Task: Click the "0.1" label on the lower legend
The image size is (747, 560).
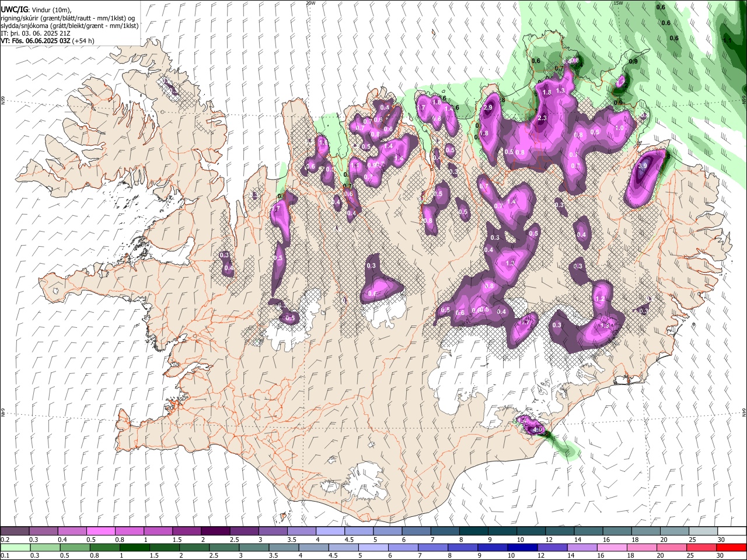Action: click(5, 555)
